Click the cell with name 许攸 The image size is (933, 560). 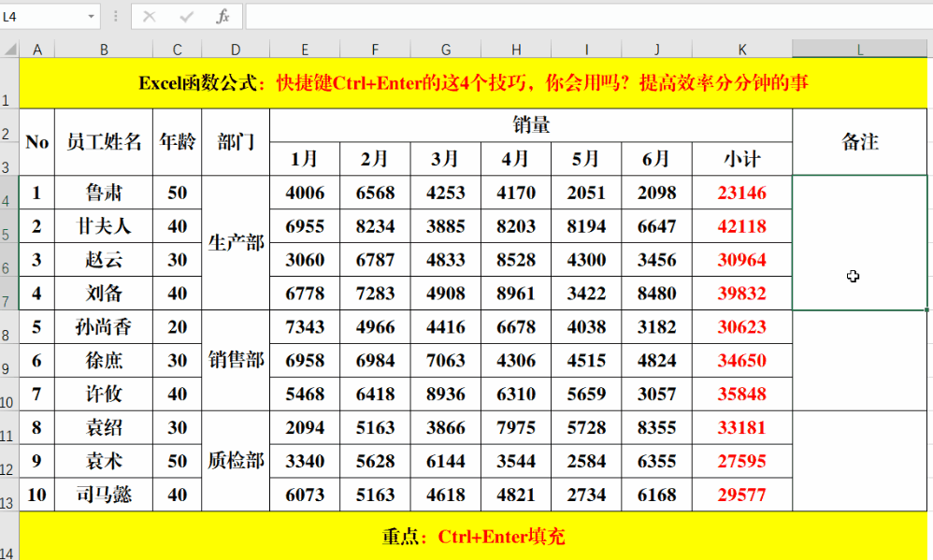[x=104, y=394]
